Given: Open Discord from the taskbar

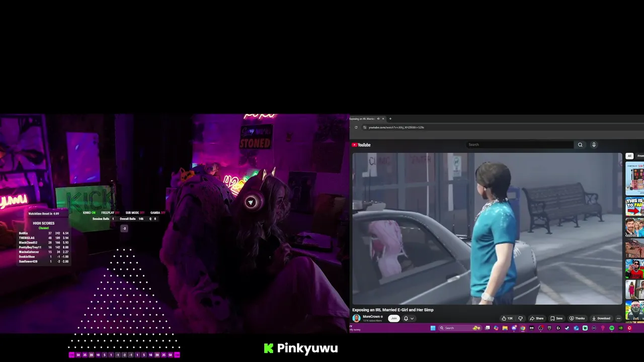Looking at the screenshot, I should click(x=514, y=328).
